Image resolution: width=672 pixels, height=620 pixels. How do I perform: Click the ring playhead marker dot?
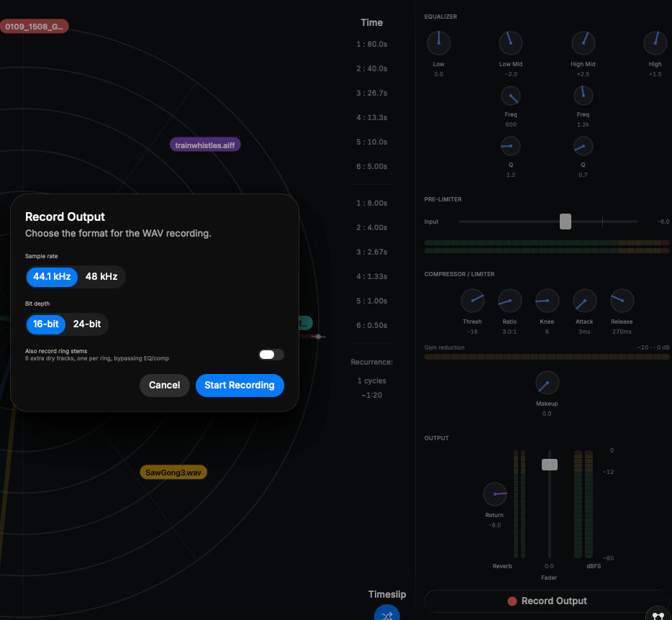pyautogui.click(x=318, y=337)
